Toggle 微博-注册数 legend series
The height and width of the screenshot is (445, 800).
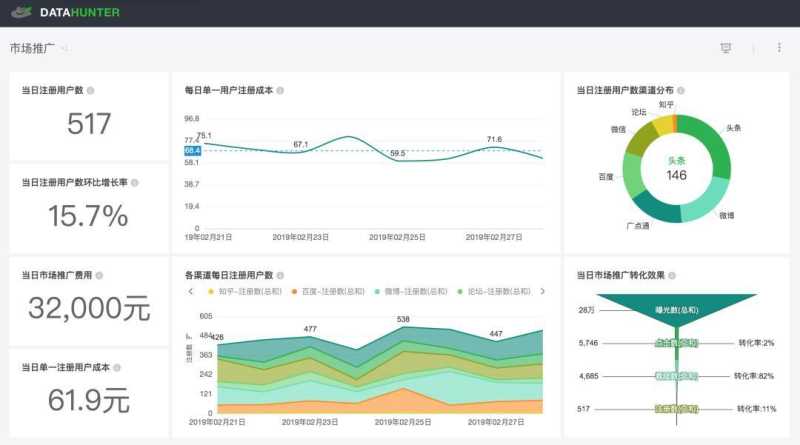click(409, 292)
